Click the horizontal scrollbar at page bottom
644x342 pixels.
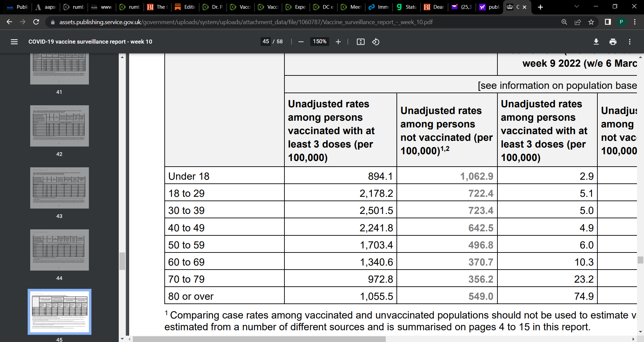259,339
